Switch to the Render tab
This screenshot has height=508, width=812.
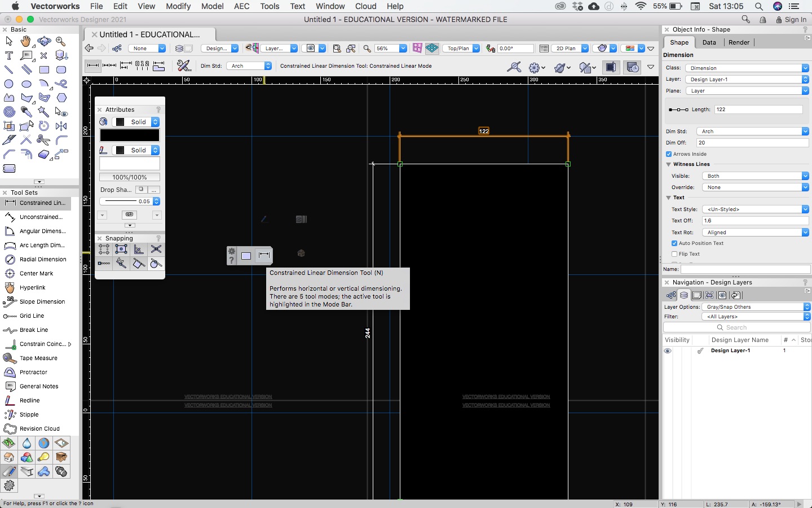click(x=739, y=42)
